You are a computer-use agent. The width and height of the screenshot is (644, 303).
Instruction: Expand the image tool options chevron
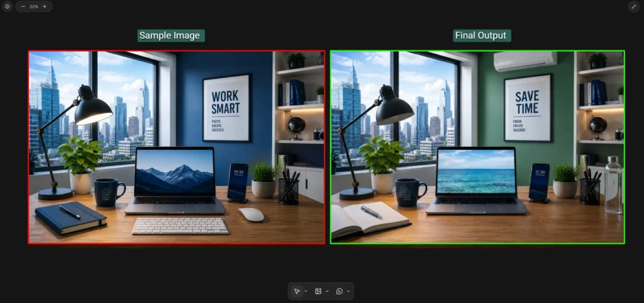327,291
